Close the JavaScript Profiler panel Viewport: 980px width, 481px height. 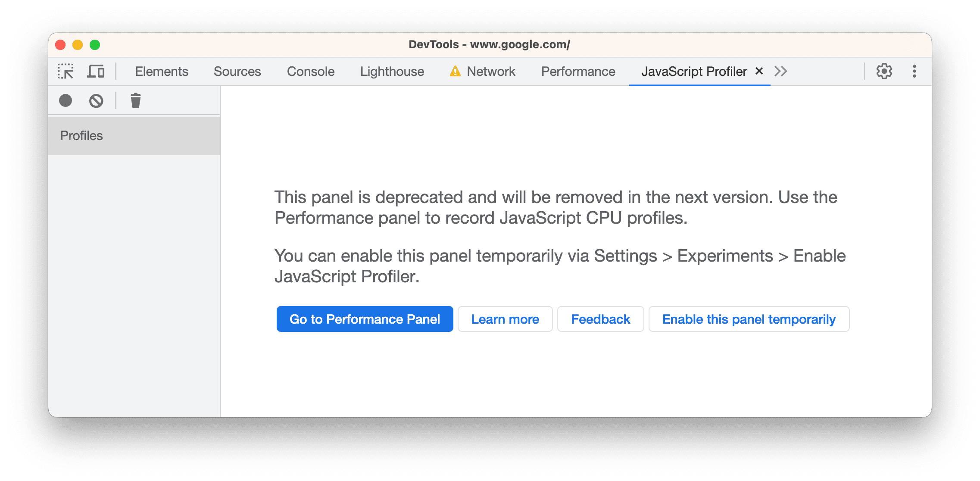758,71
